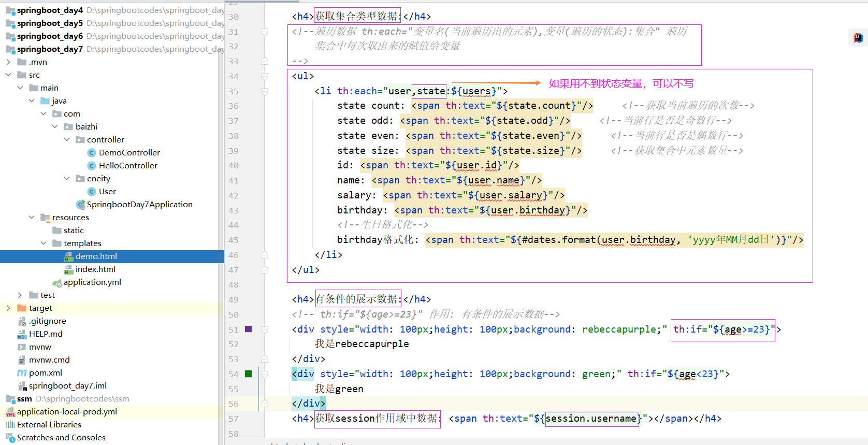Image resolution: width=868 pixels, height=445 pixels.
Task: Click the floating IDE assistant icon
Action: (x=858, y=37)
